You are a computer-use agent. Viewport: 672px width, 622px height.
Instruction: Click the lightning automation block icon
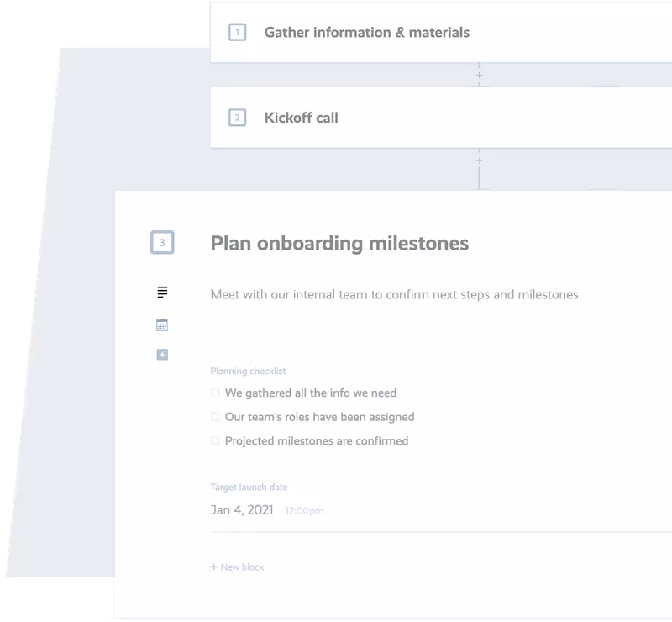point(160,354)
